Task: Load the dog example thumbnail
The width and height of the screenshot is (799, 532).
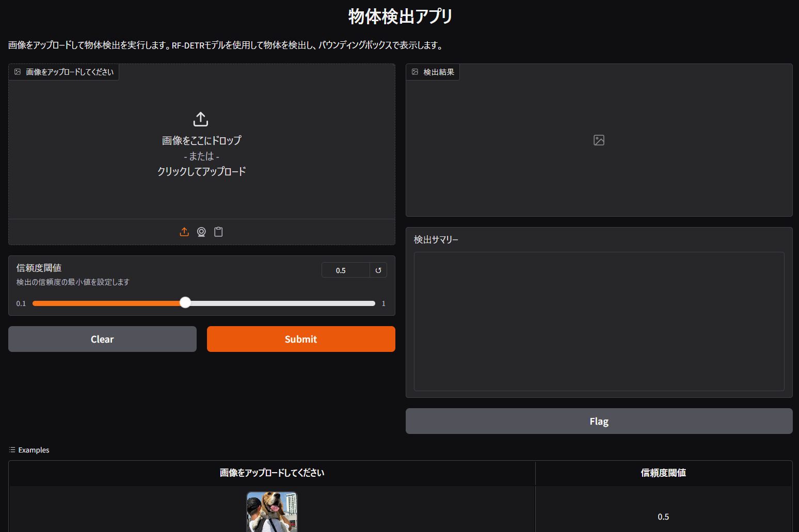Action: click(x=272, y=512)
